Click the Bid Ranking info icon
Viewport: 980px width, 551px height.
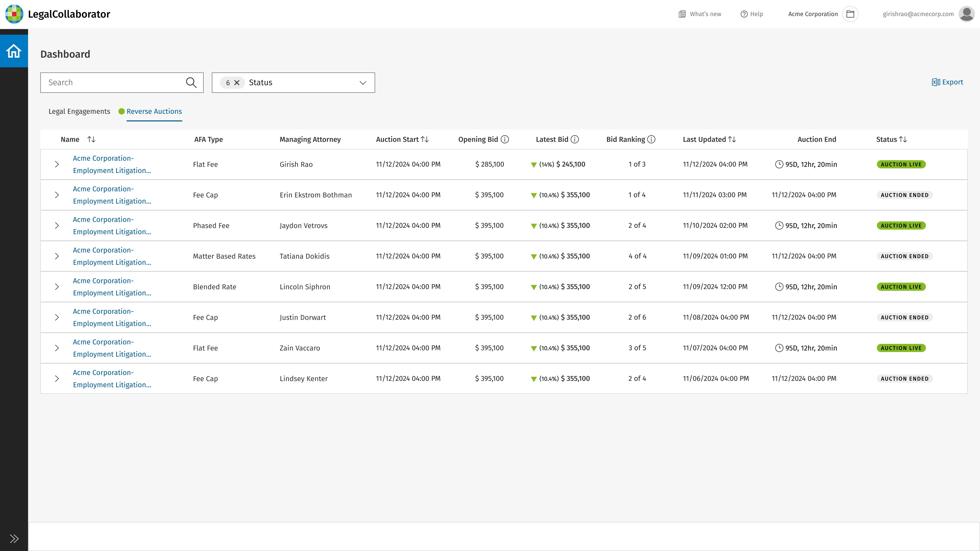point(651,139)
